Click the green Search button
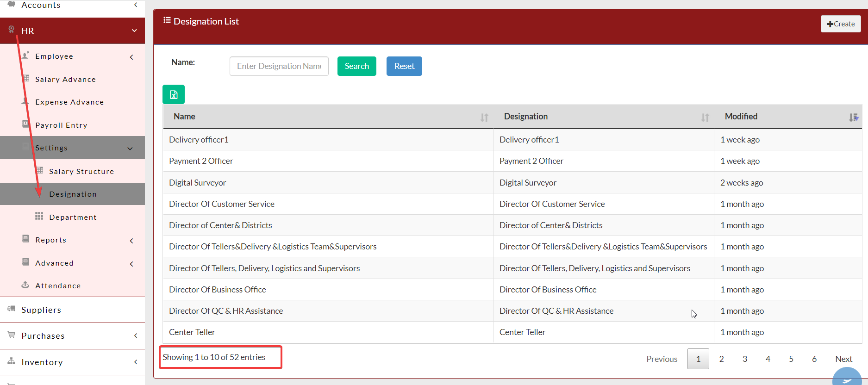 pos(357,66)
